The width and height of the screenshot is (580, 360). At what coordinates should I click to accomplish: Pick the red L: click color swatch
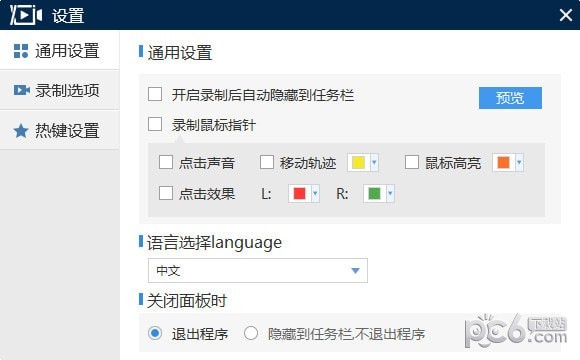tap(299, 193)
